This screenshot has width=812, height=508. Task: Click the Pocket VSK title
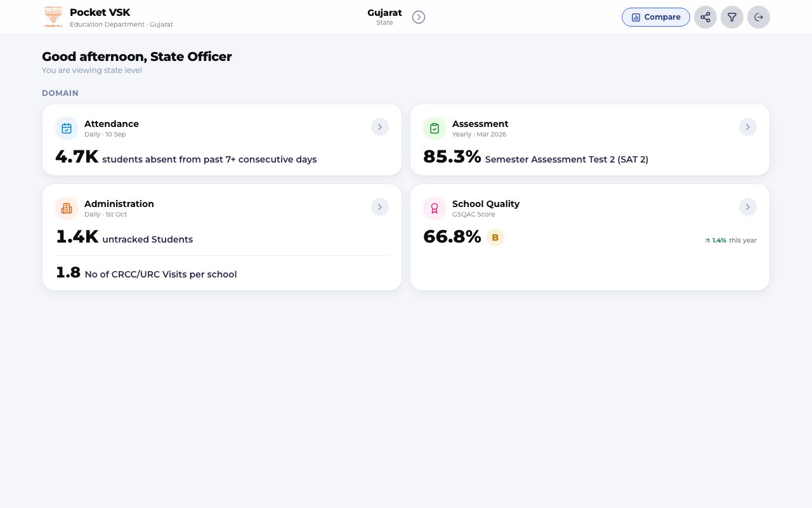click(x=100, y=13)
